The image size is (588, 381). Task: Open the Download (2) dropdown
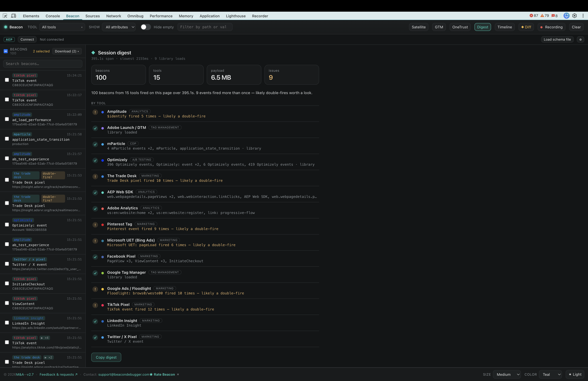(x=67, y=51)
